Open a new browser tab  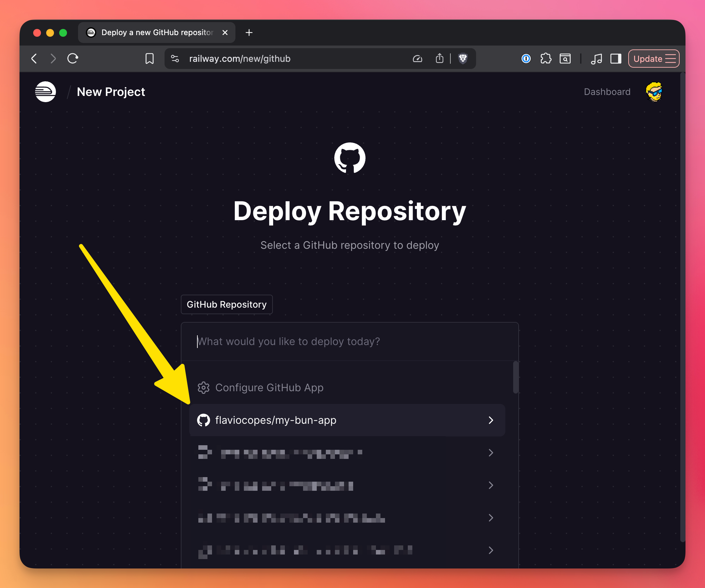click(x=249, y=33)
